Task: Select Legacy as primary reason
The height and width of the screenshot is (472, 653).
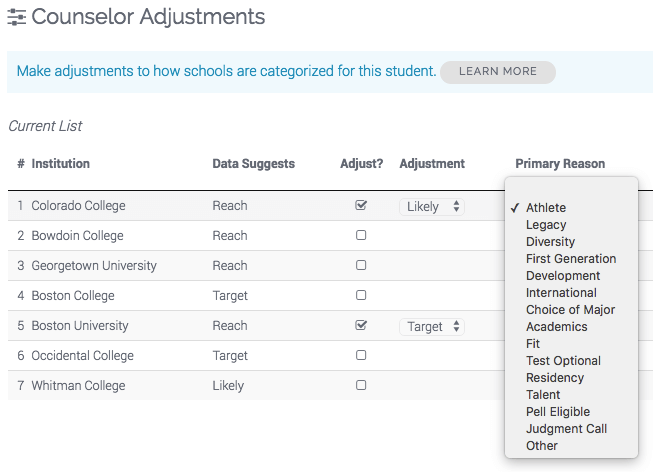Action: pos(546,225)
